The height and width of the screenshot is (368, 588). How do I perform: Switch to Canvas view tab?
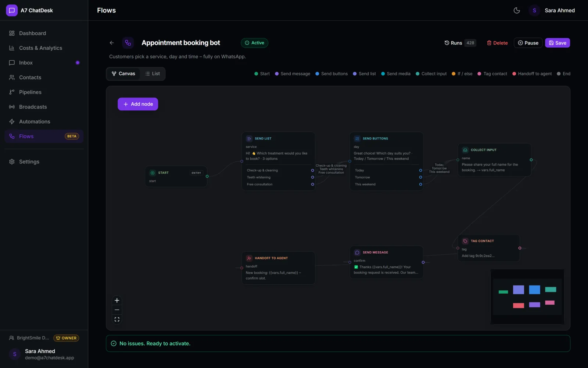pos(123,74)
